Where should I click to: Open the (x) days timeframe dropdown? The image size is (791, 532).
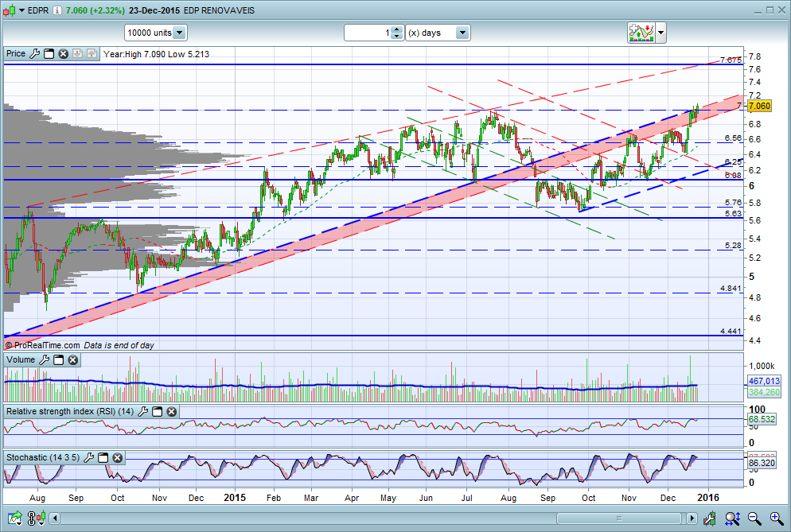coord(462,33)
